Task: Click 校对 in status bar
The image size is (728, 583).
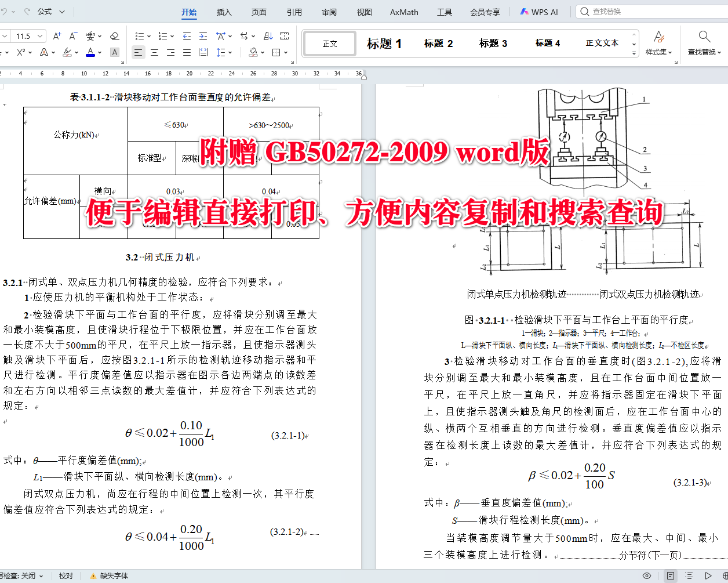Action: coord(66,576)
